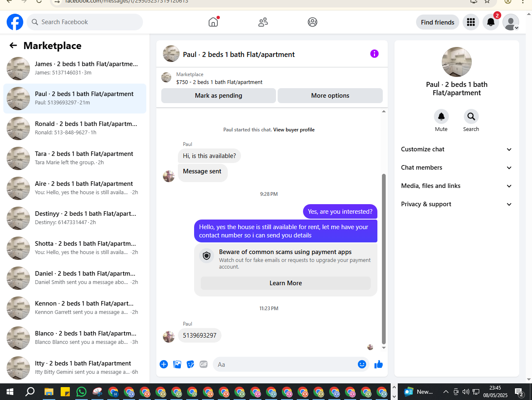Open Daniel conversation in Marketplace list
The image size is (532, 400).
pos(75,278)
